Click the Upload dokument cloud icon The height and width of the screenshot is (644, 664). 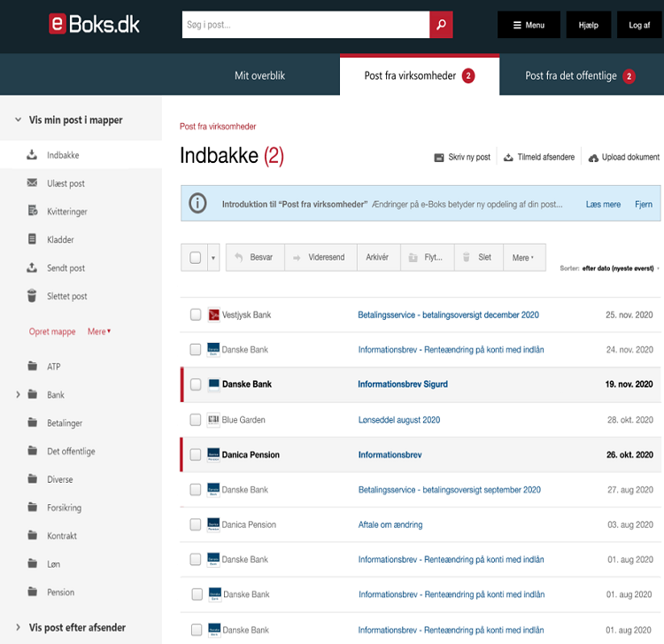(x=593, y=158)
